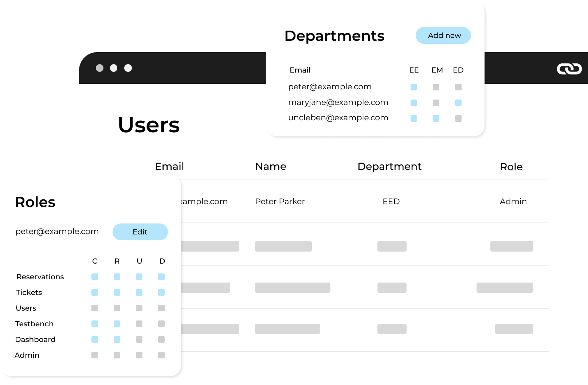Enable EM department for maryjane@example.com
Screen dimensions: 588x385
(436, 103)
